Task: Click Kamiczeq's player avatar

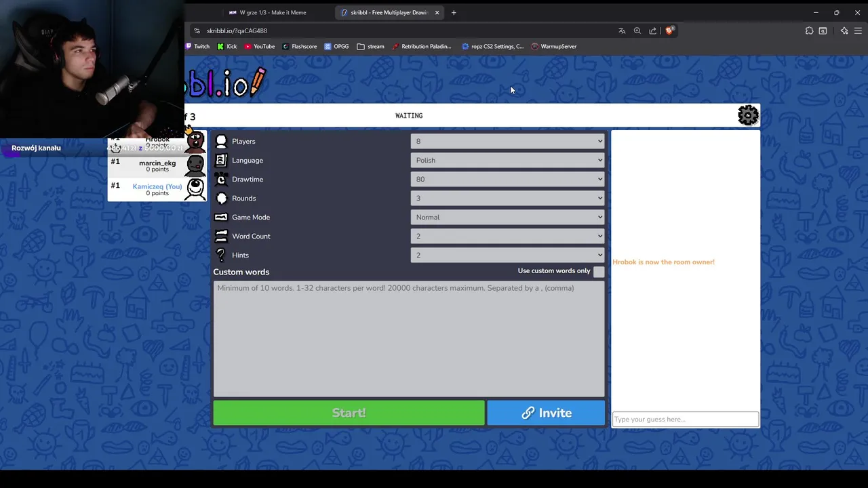Action: tap(195, 188)
